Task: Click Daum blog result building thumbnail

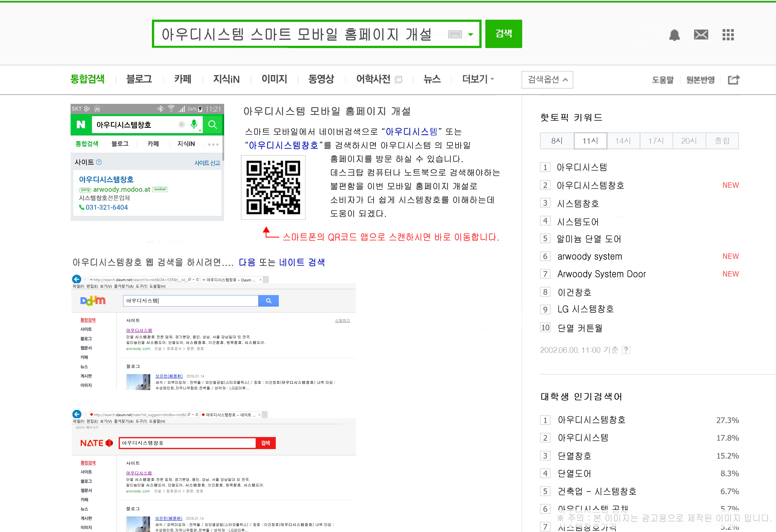Action: coord(138,382)
